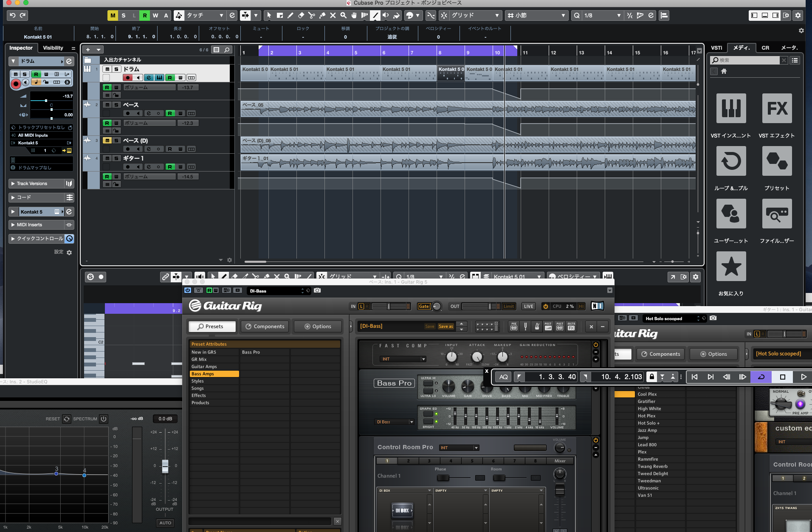Select the Glue tool in the toolbar
812x532 pixels.
coord(322,16)
